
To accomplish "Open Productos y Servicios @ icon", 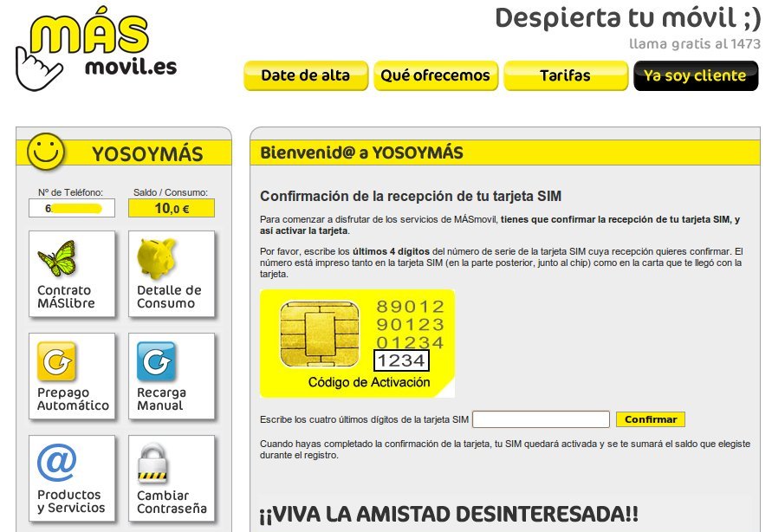I will (57, 462).
